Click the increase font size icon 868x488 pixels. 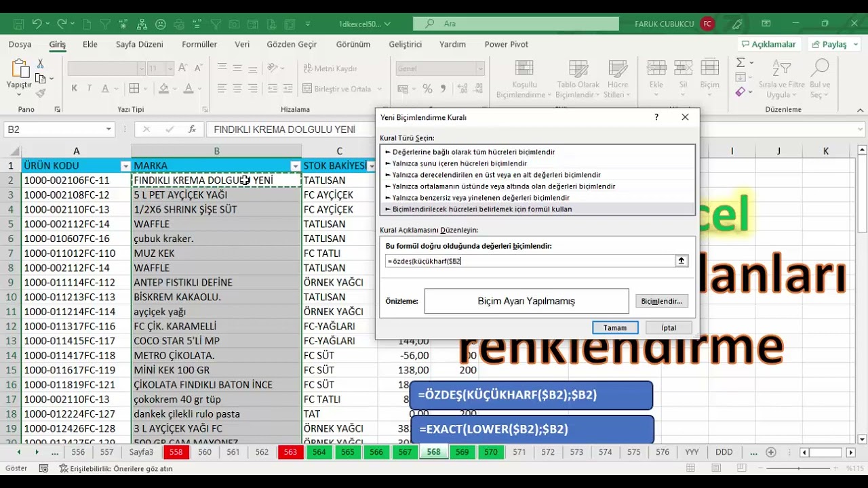pos(183,68)
